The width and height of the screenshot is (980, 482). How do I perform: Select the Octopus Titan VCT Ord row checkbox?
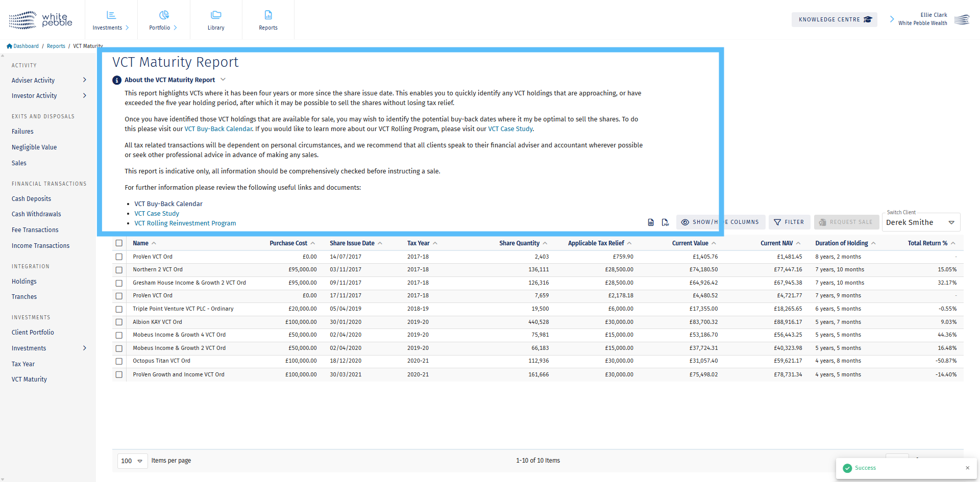[x=119, y=361]
